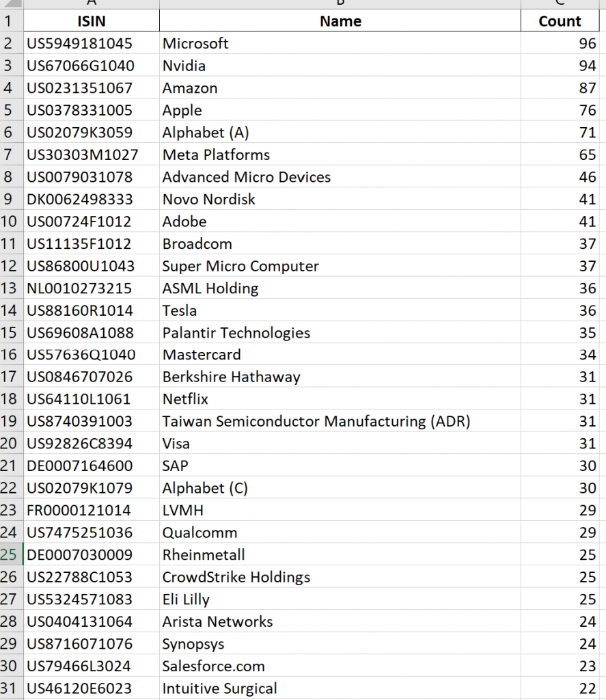Click the Name header cell
This screenshot has height=700, width=606.
[340, 21]
